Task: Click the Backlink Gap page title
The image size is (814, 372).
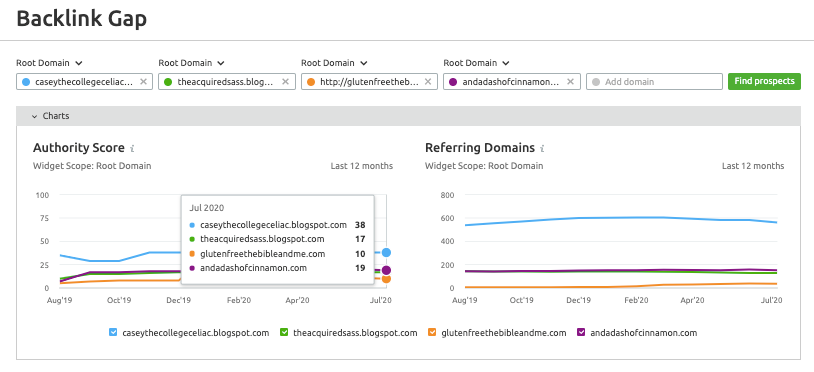Action: tap(82, 19)
